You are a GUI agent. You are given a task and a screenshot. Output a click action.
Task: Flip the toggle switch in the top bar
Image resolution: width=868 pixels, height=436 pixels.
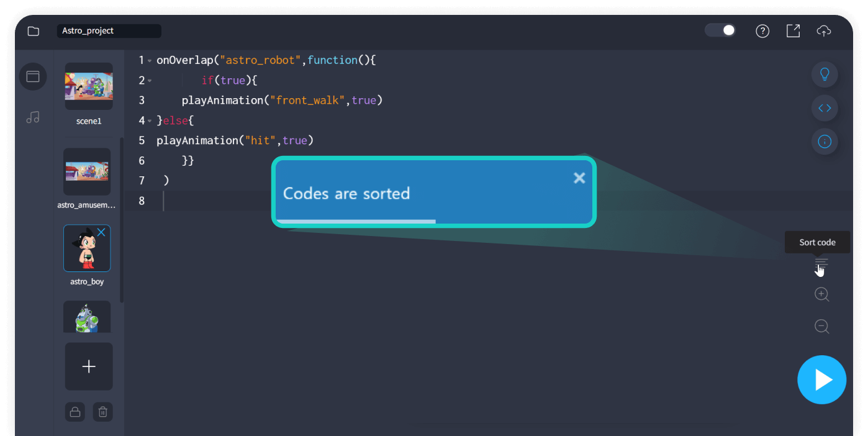click(720, 29)
